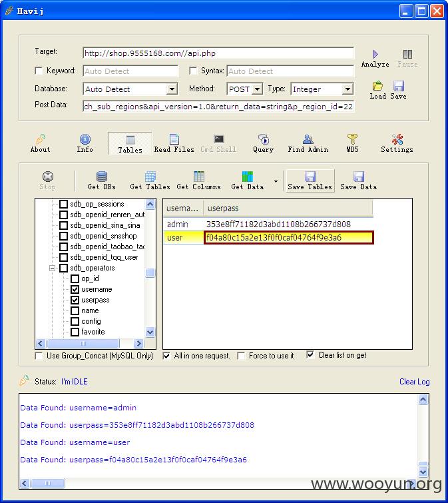The width and height of the screenshot is (448, 503).
Task: Click the tree horizontal scroll right arrow
Action: click(x=138, y=344)
